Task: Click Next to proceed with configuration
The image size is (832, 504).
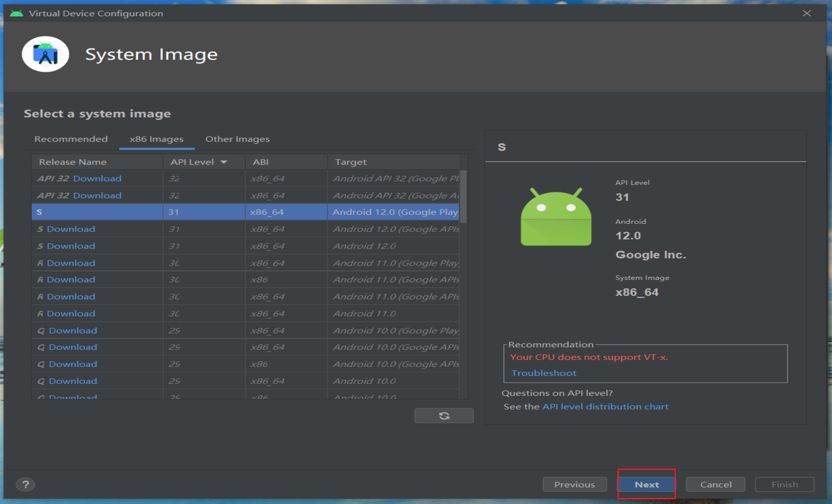Action: (646, 484)
